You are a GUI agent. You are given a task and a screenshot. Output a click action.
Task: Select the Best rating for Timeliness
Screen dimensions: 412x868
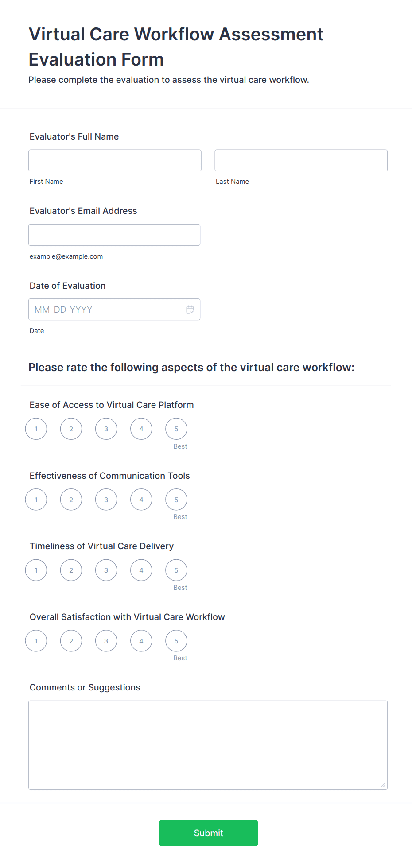coord(176,570)
